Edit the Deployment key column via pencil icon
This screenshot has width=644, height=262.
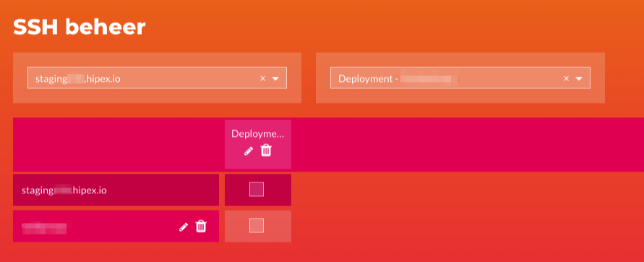[x=249, y=151]
